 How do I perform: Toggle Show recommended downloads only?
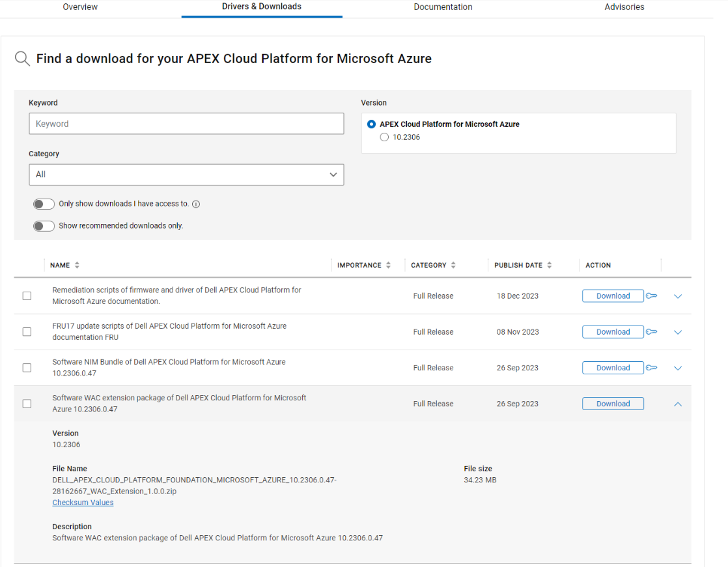pos(44,226)
